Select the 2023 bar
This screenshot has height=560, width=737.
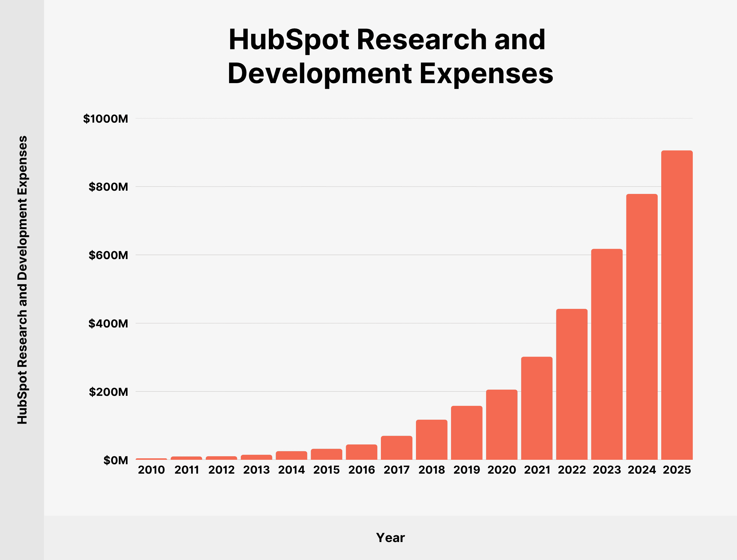(607, 354)
